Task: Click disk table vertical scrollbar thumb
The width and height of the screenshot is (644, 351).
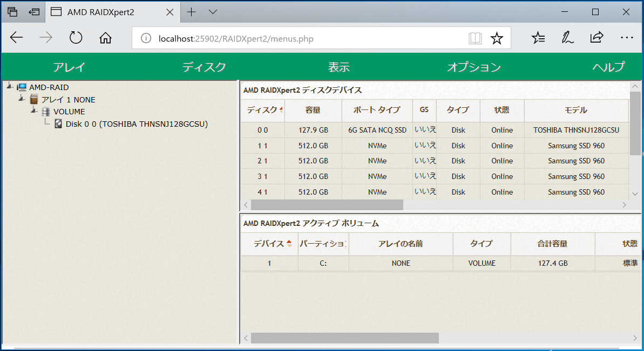Action: click(x=635, y=123)
